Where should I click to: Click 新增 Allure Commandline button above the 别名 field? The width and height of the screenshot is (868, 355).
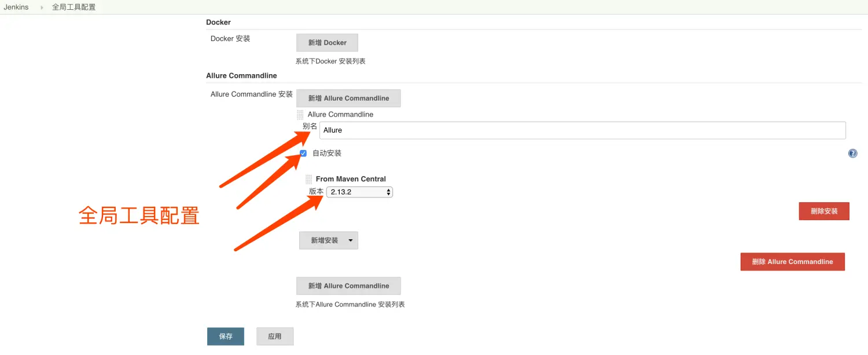348,98
